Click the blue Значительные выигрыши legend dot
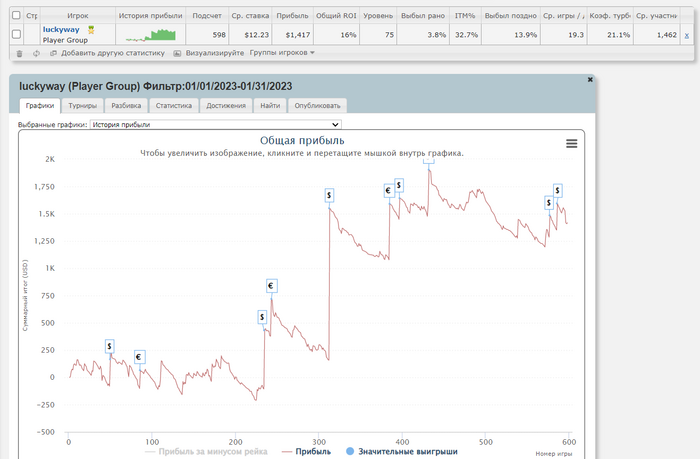The width and height of the screenshot is (700, 459). pyautogui.click(x=350, y=451)
